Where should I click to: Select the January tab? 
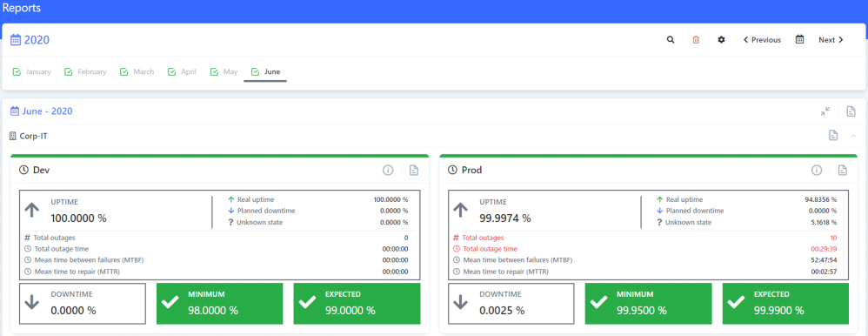point(32,71)
